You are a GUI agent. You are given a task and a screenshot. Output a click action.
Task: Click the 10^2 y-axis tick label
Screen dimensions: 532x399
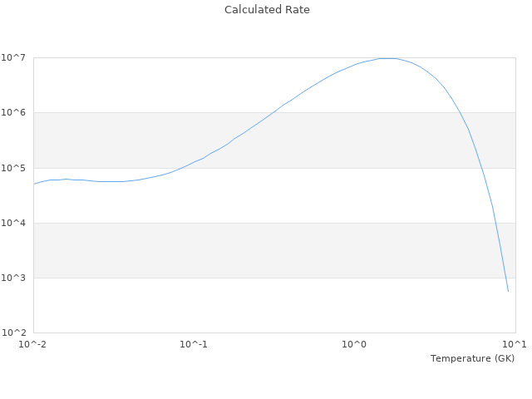[x=16, y=332]
